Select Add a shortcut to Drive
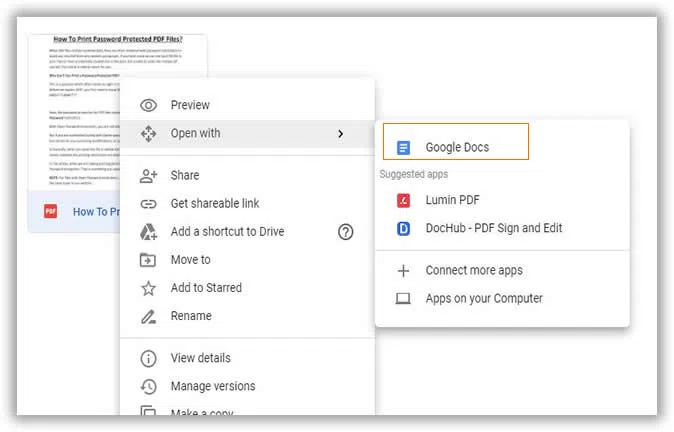Screen dimensions: 674x432 pos(247,232)
